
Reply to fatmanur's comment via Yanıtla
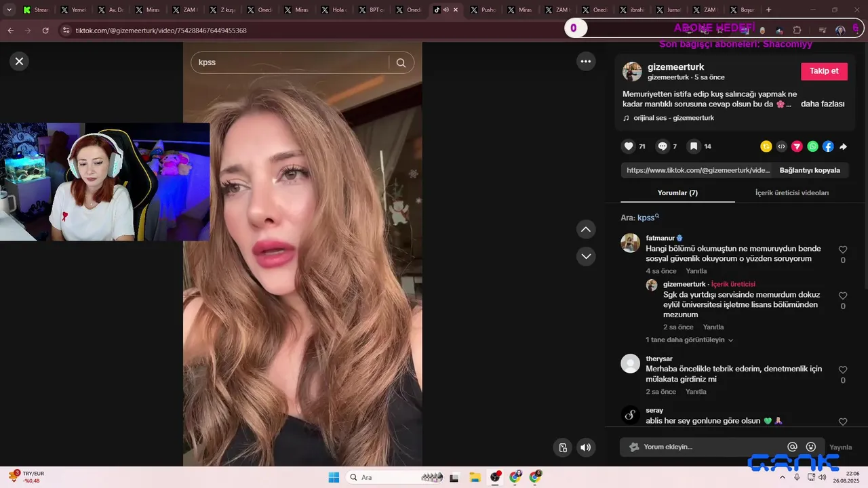tap(696, 271)
